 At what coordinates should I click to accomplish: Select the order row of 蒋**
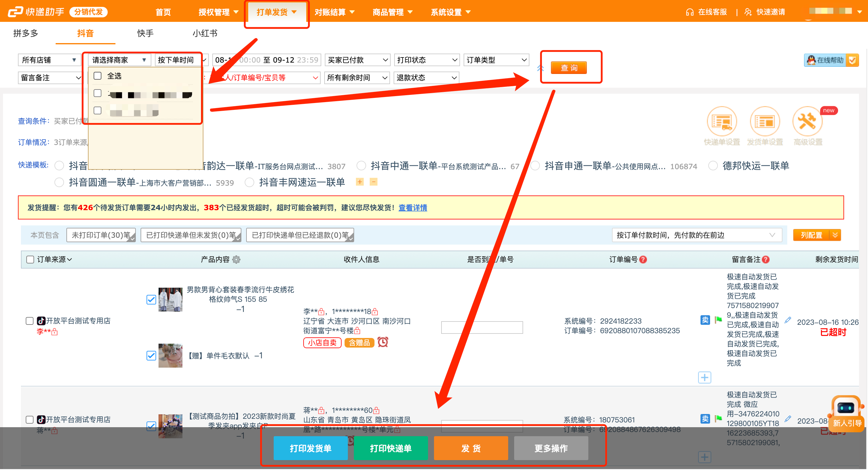click(x=29, y=419)
